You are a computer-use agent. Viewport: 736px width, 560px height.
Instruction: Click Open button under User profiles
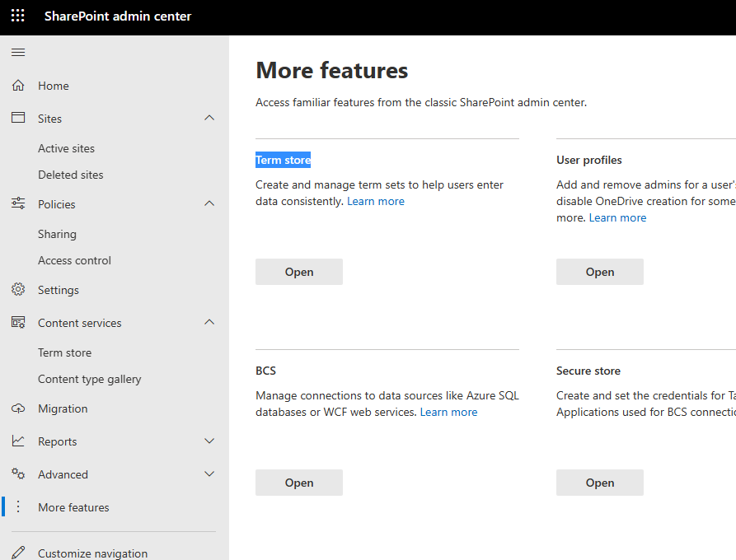pyautogui.click(x=600, y=272)
